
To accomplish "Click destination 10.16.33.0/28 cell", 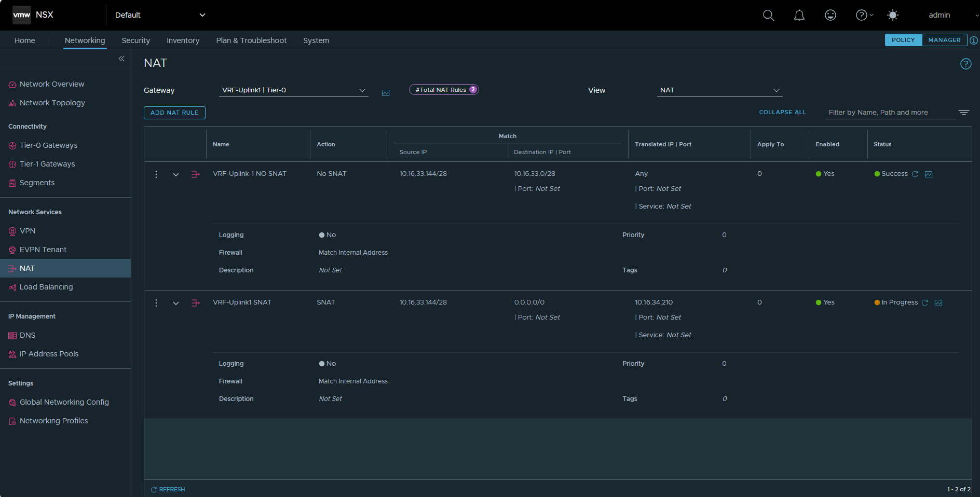I will point(535,174).
